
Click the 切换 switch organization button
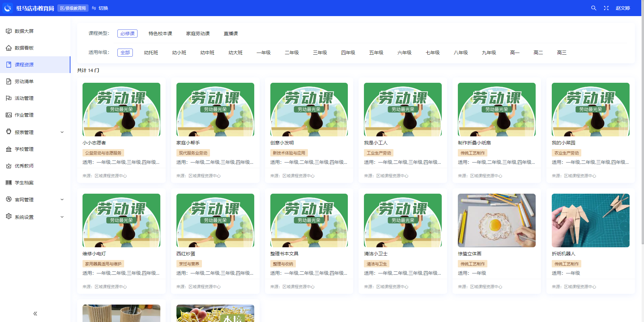tap(100, 8)
